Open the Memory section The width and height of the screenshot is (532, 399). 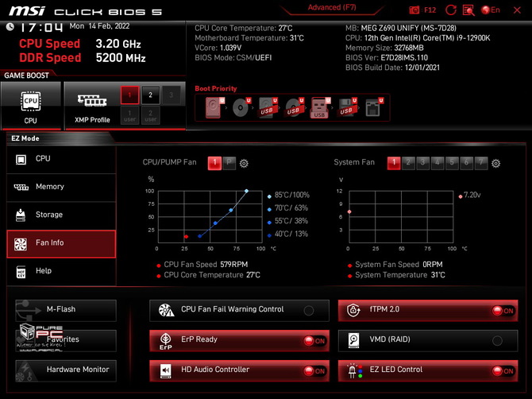(61, 187)
